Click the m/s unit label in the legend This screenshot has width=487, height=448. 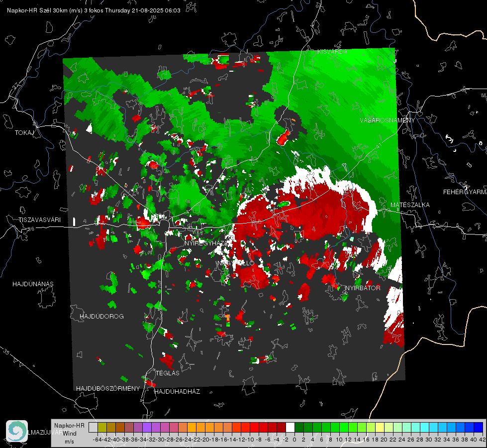(x=69, y=442)
